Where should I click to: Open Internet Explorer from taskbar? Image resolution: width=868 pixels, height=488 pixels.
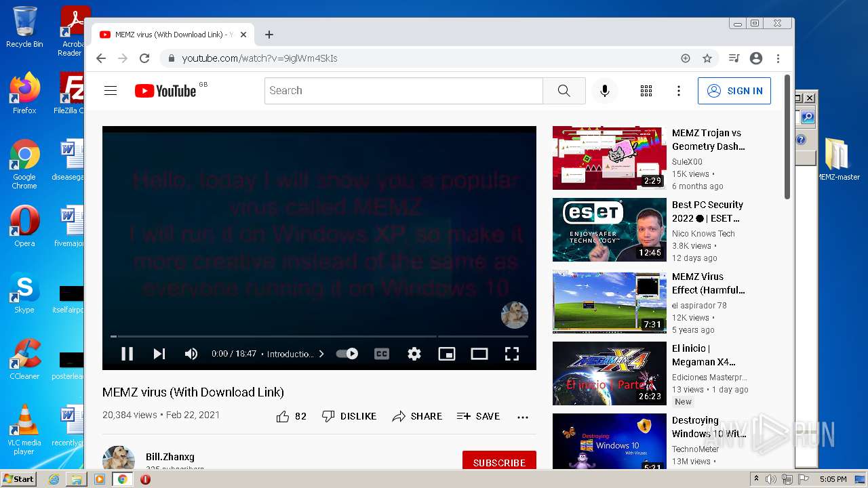(x=54, y=479)
